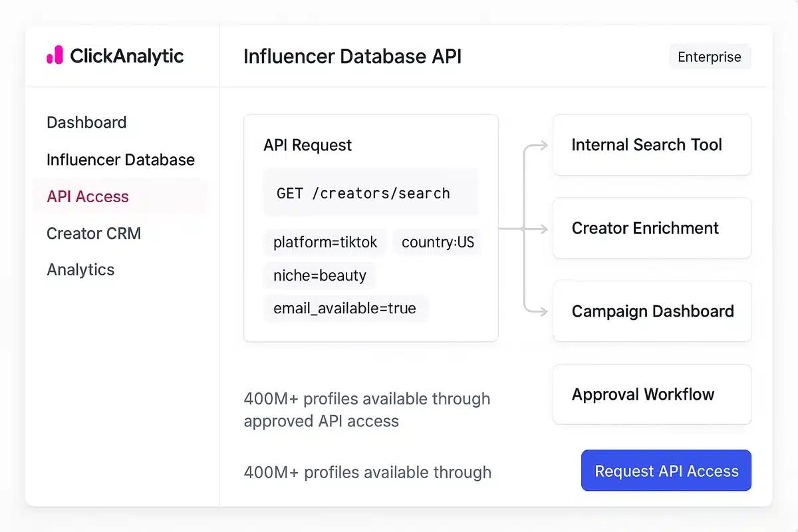Open Analytics from the sidebar
The image size is (798, 532).
click(x=80, y=269)
